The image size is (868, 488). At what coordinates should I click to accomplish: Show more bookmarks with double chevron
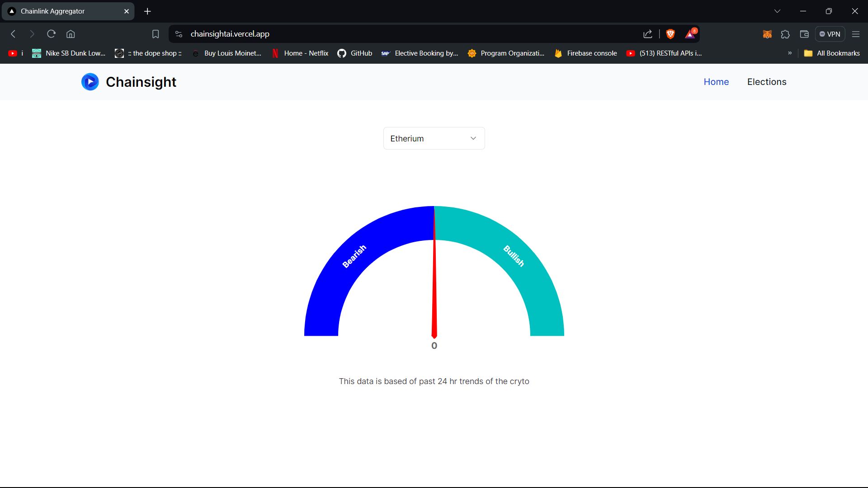point(790,53)
